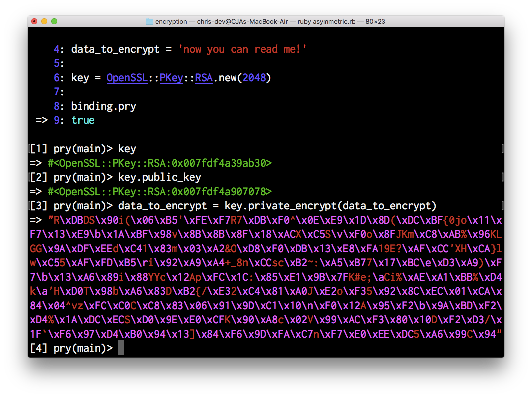The image size is (532, 397).
Task: Click the PKey underlined constant
Action: pyautogui.click(x=171, y=78)
